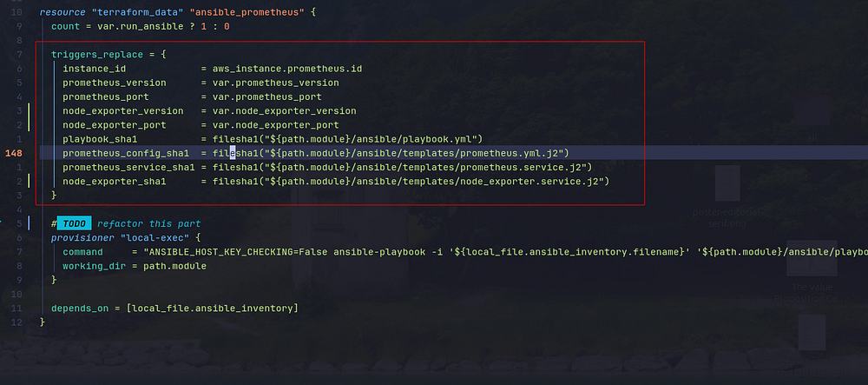868x385 pixels.
Task: Click the 'var.prometheus_version' value
Action: (x=276, y=83)
